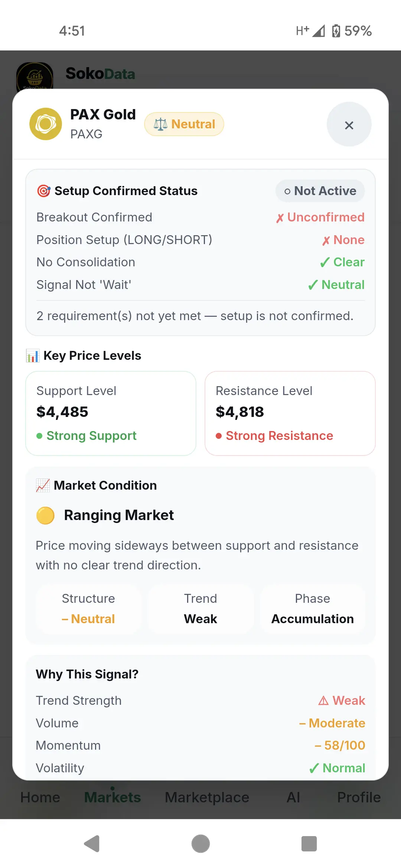This screenshot has width=401, height=868.
Task: Tap the Neutral scales badge
Action: [184, 124]
